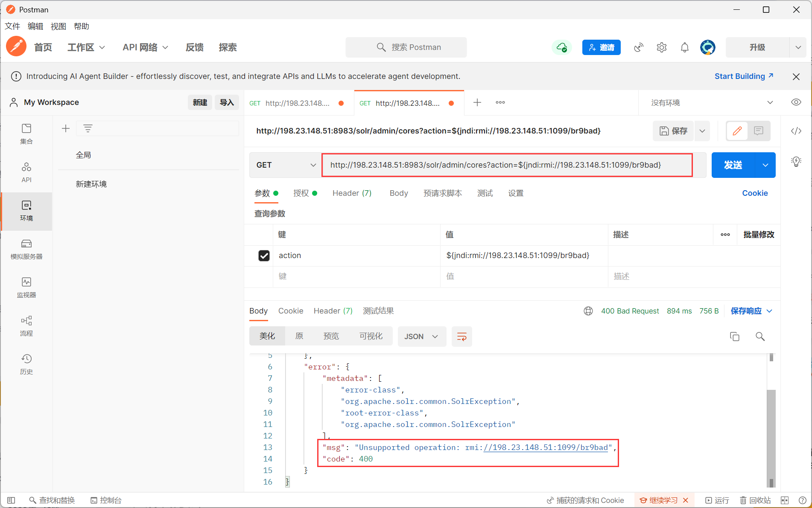The width and height of the screenshot is (812, 508).
Task: Open the user avatar menu
Action: [708, 47]
